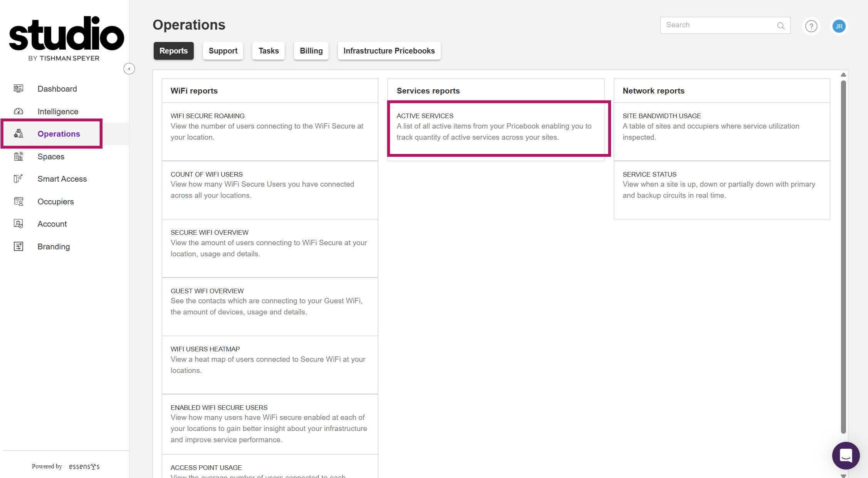Switch to the Support tab
This screenshot has width=868, height=478.
click(223, 51)
